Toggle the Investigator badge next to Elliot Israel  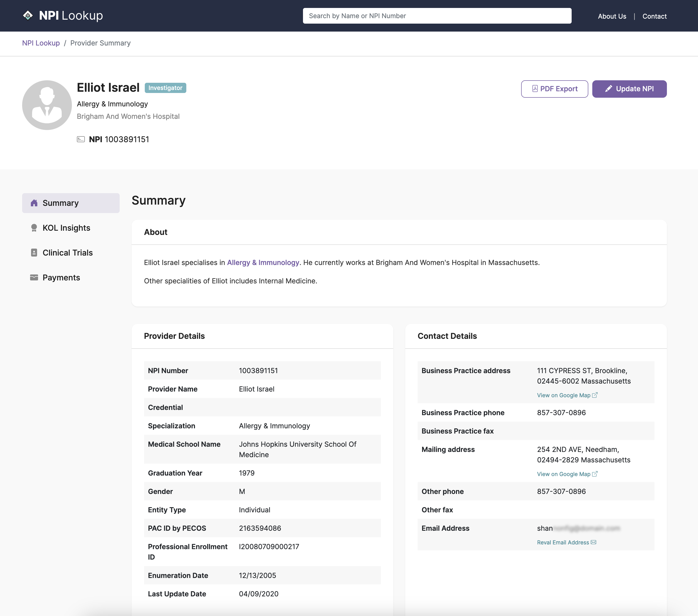click(165, 88)
